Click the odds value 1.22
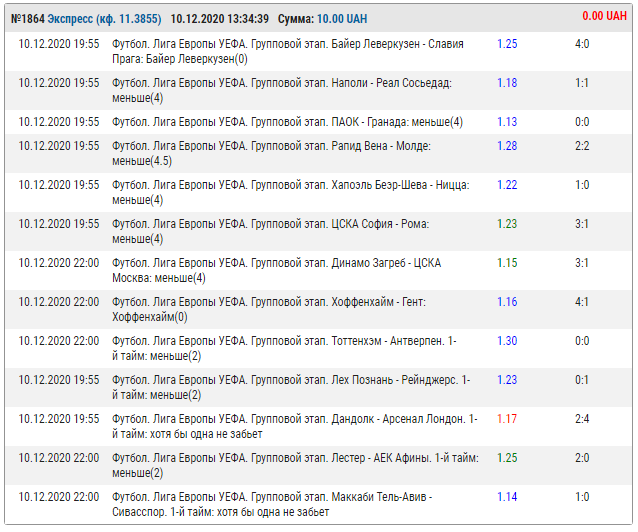 [x=507, y=185]
